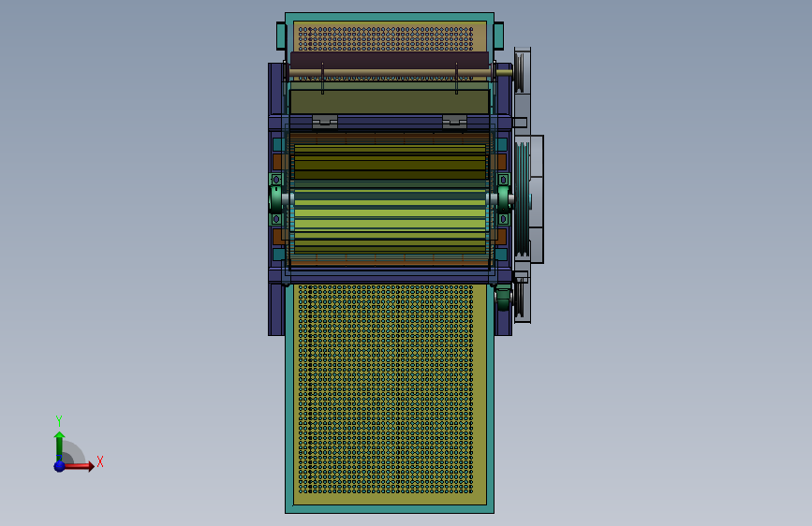The height and width of the screenshot is (526, 812).
Task: Select the small pulley at the upper right corner
Action: click(520, 71)
